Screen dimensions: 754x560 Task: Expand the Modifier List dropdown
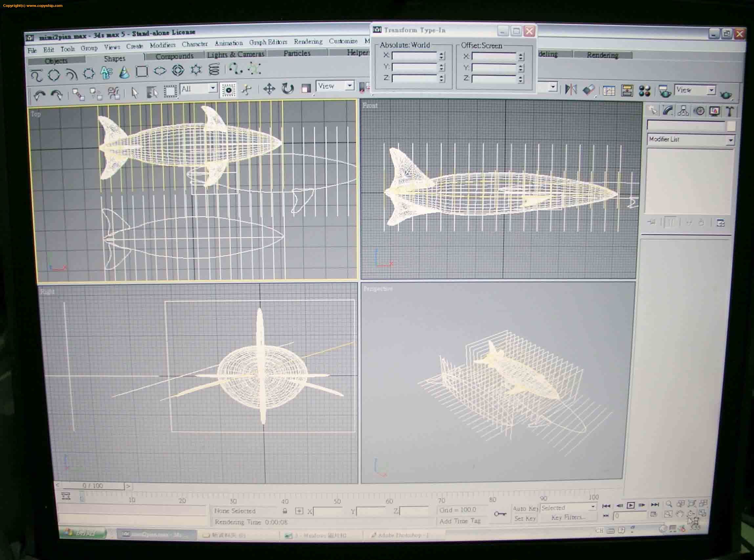click(691, 139)
